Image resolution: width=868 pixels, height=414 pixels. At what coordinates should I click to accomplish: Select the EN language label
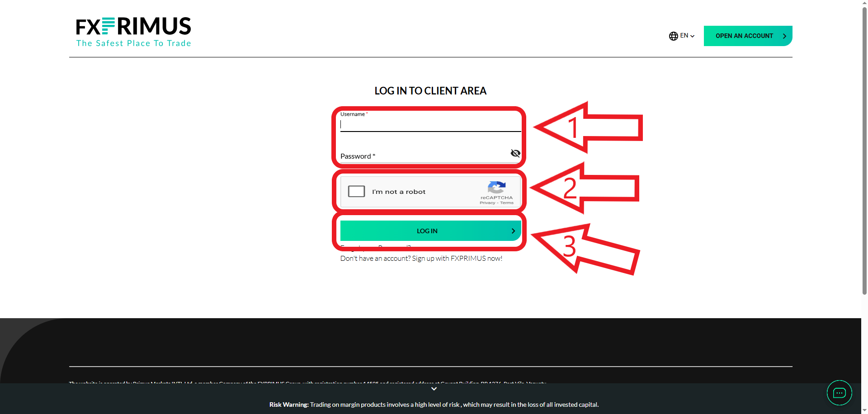tap(684, 36)
